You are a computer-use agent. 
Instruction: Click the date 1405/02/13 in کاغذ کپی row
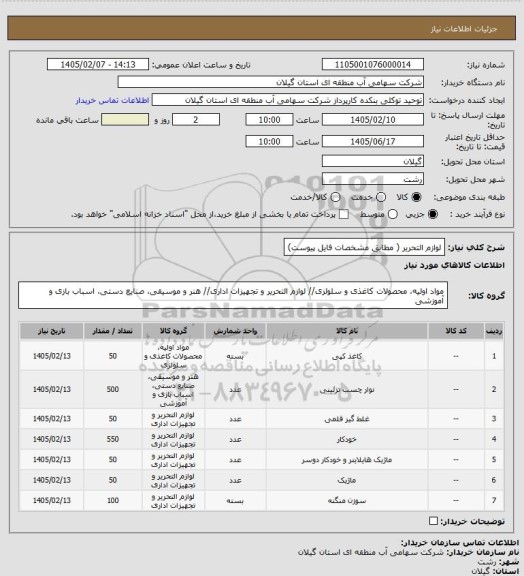(51, 356)
